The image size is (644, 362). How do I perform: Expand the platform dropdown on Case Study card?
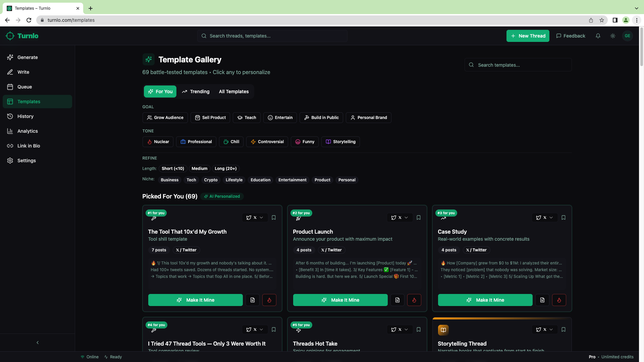coord(551,218)
